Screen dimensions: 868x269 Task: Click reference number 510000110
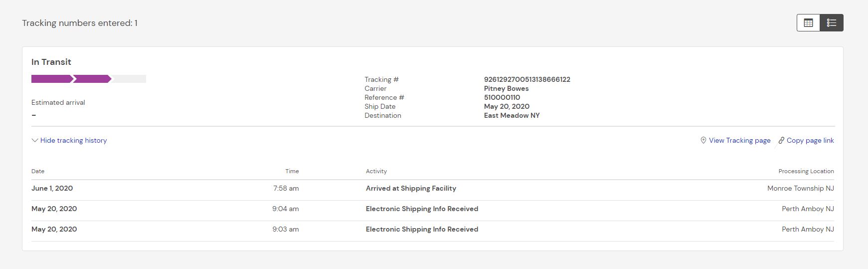click(502, 97)
